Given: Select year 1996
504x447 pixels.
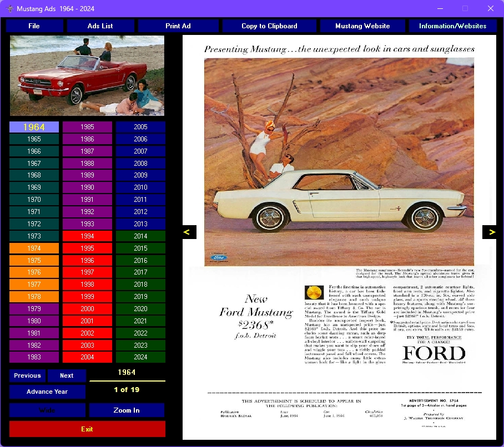Looking at the screenshot, I should [x=88, y=261].
